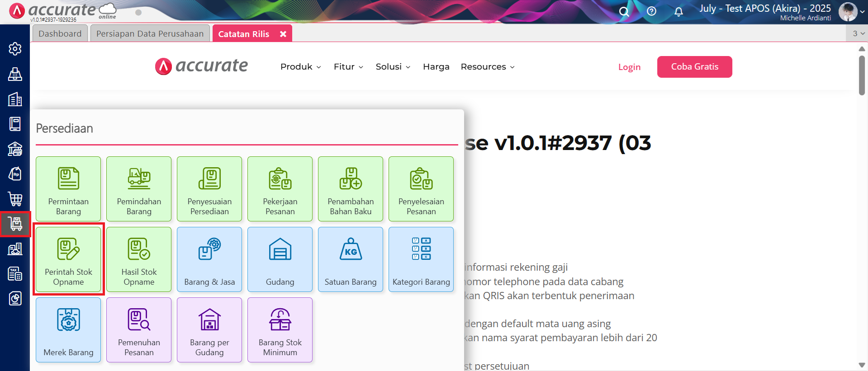Open Persediaan inventory cart sidebar icon
Screen dimensions: 868x371
click(x=15, y=224)
